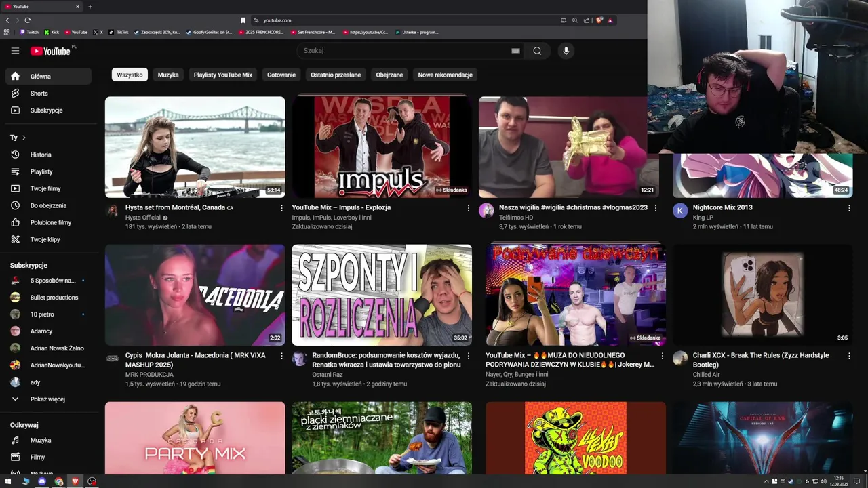The width and height of the screenshot is (868, 488).
Task: Open the Twitch bookmark
Action: click(x=29, y=32)
